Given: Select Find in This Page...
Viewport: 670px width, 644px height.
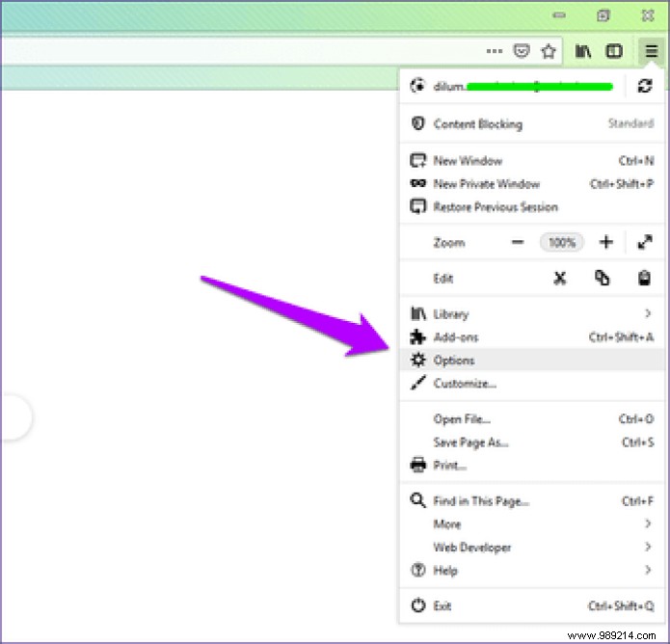Looking at the screenshot, I should pos(532,501).
